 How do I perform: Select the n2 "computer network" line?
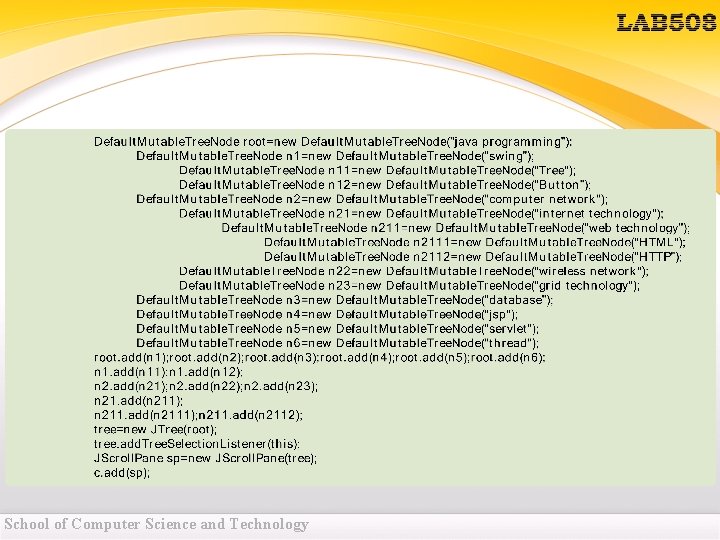click(372, 199)
